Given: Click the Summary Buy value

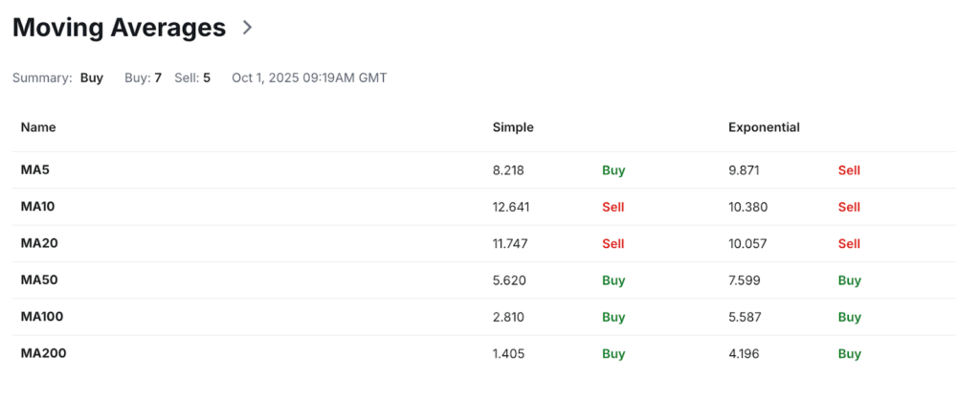Looking at the screenshot, I should 92,78.
